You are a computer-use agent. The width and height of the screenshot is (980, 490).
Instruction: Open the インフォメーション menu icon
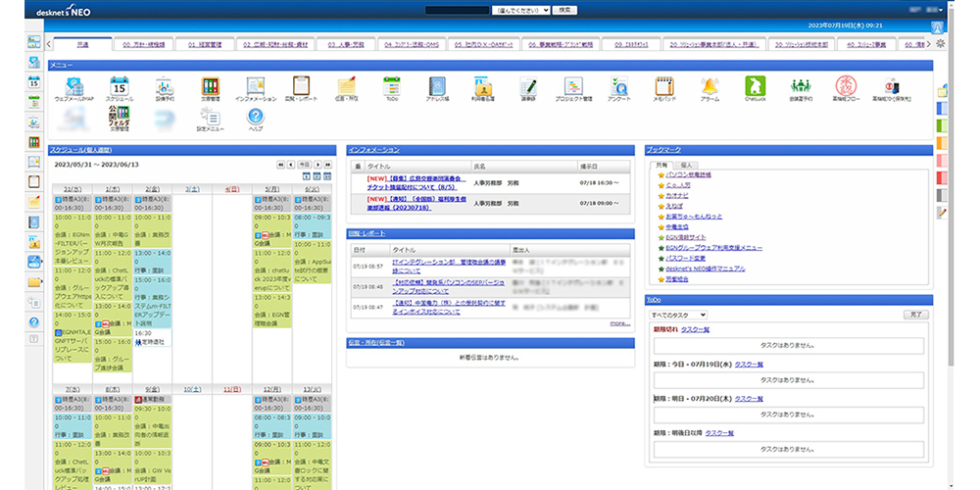256,87
